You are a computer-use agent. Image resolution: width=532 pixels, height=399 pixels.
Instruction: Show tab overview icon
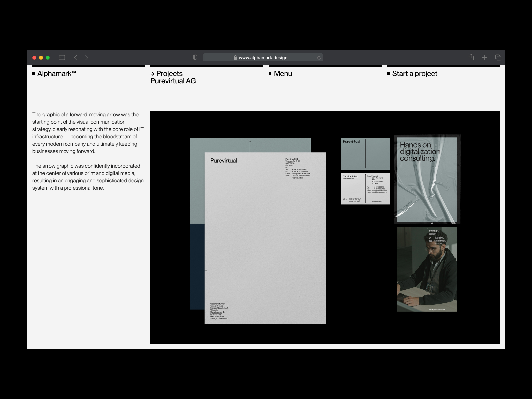(x=498, y=58)
